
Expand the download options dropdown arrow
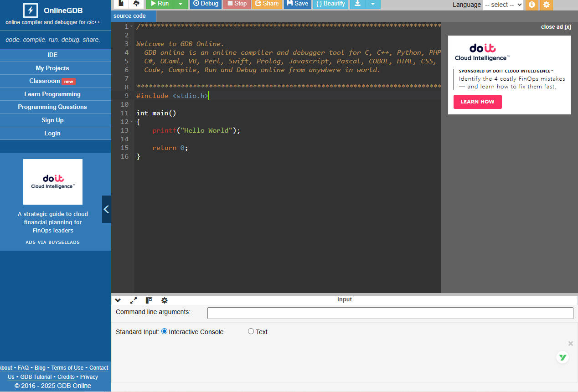373,4
